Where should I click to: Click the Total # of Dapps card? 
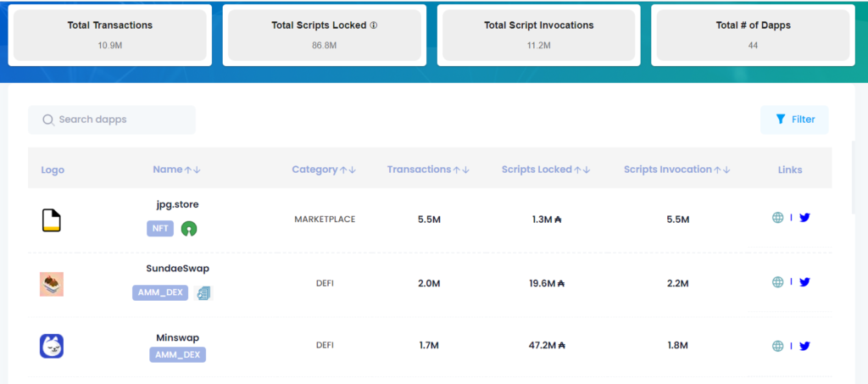point(753,35)
